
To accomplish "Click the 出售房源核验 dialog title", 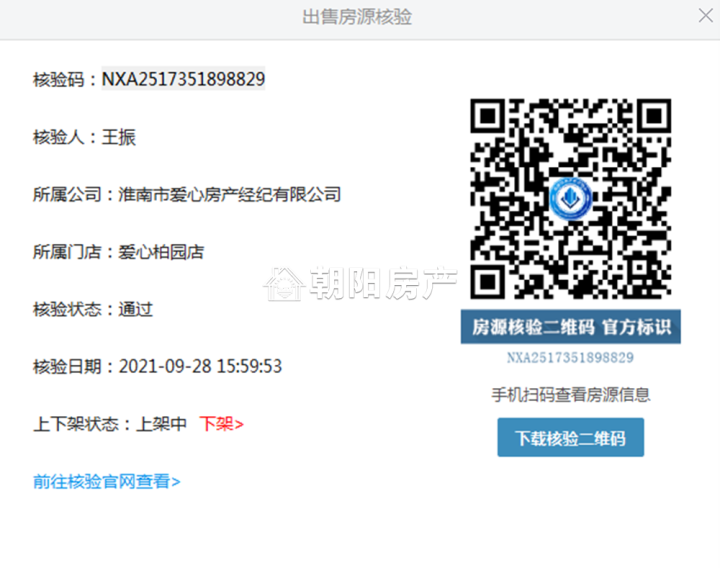I will tap(357, 17).
